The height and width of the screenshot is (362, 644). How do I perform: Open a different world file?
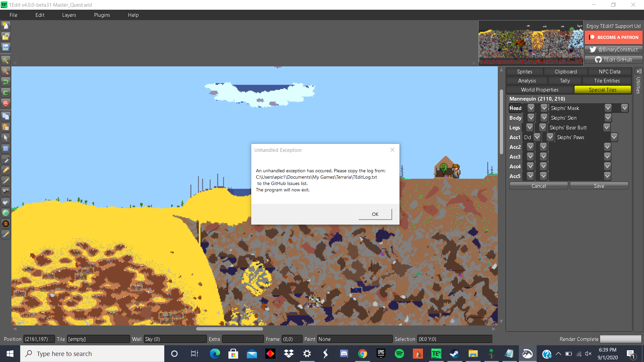[x=5, y=37]
